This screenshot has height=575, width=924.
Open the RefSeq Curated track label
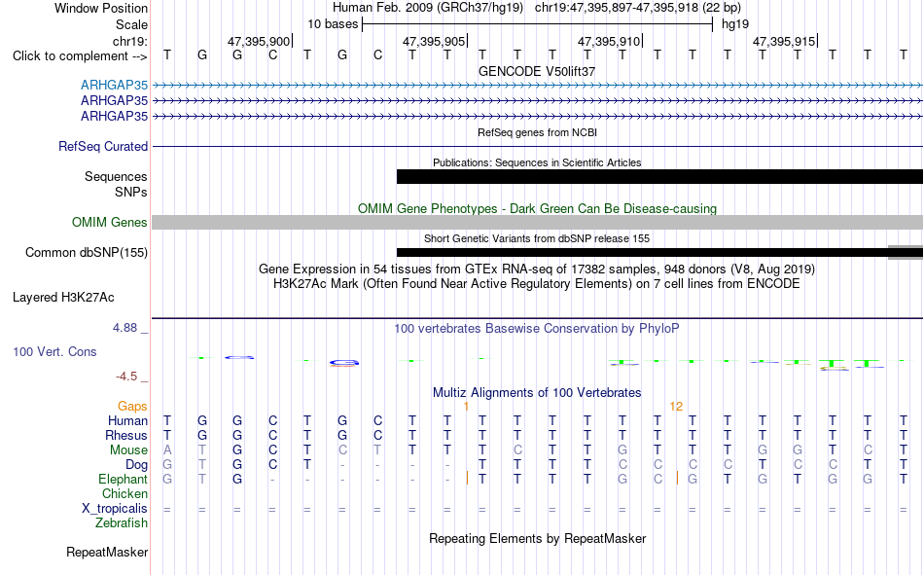point(103,146)
